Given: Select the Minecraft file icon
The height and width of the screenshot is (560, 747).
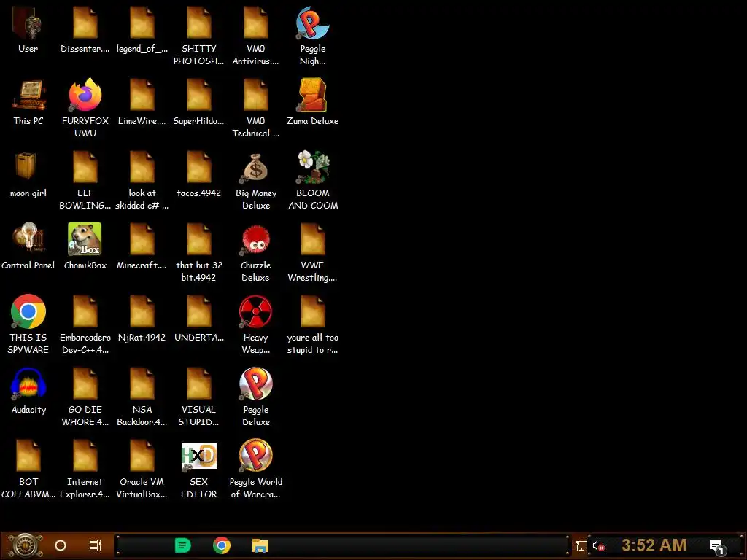Looking at the screenshot, I should tap(142, 239).
